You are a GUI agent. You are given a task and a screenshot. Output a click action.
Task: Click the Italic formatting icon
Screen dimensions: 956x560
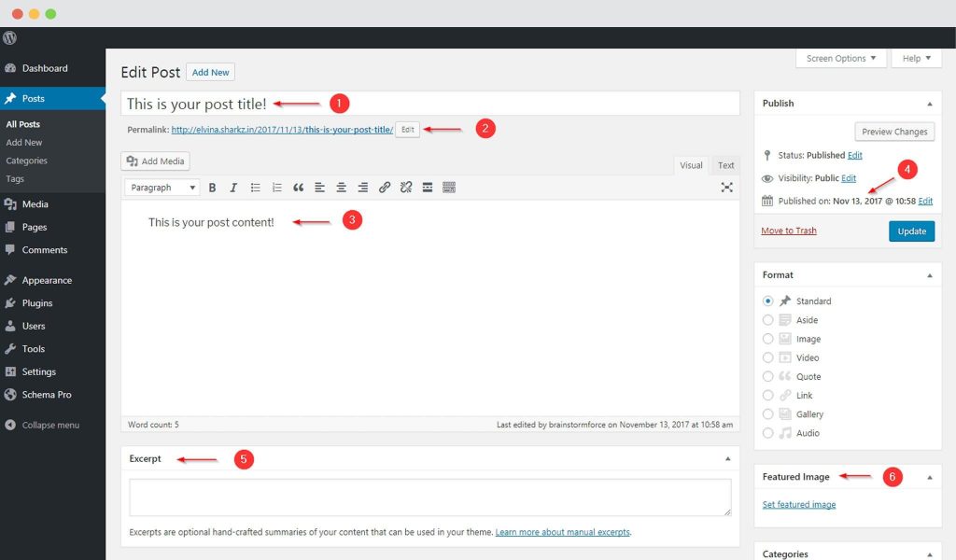(233, 188)
